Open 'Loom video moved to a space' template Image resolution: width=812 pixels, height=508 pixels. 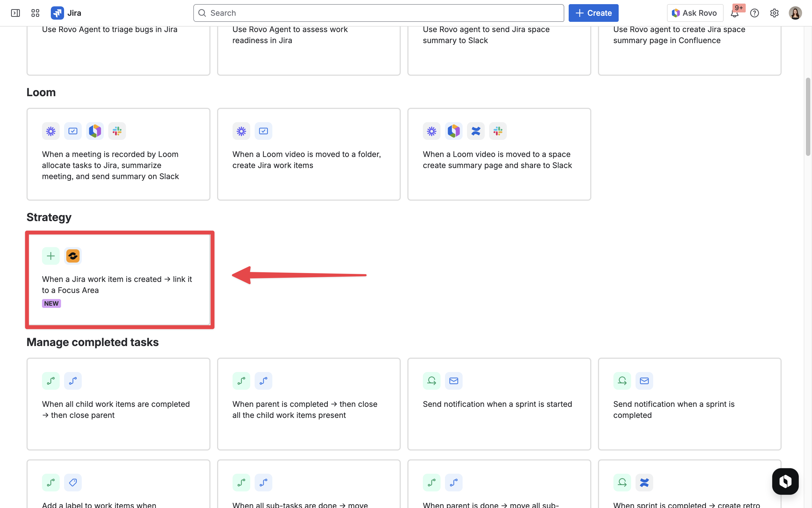pyautogui.click(x=499, y=154)
